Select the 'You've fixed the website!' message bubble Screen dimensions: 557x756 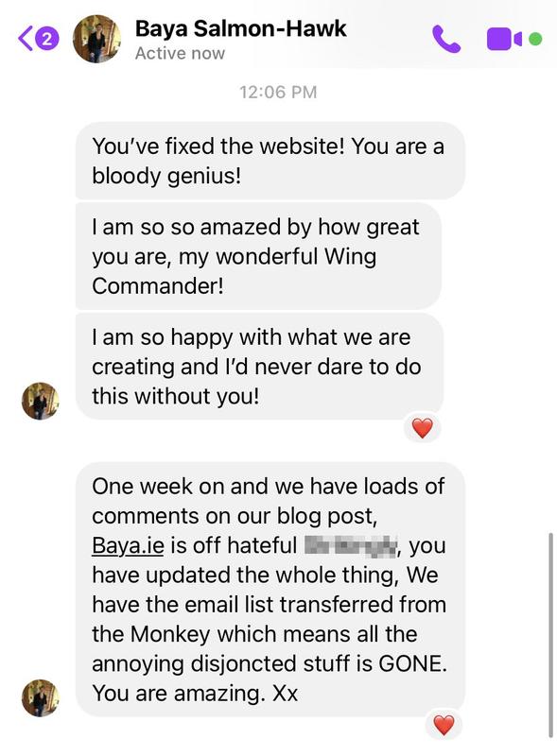270,161
